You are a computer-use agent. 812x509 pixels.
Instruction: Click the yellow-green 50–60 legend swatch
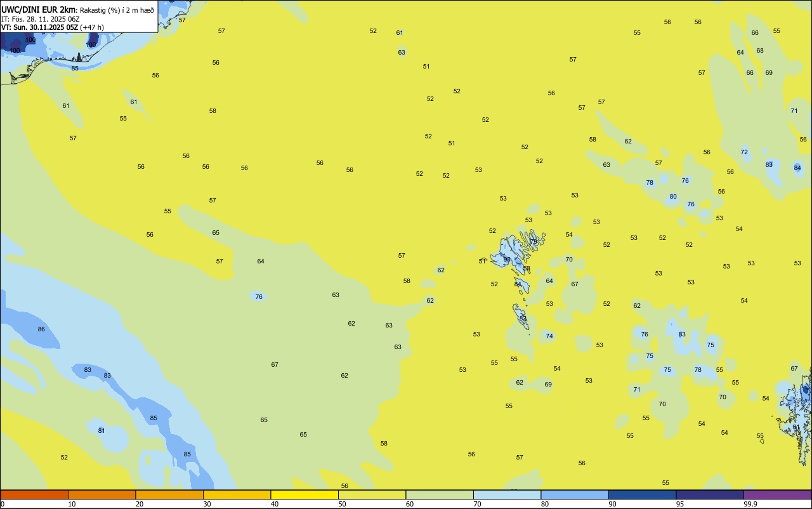coord(372,494)
